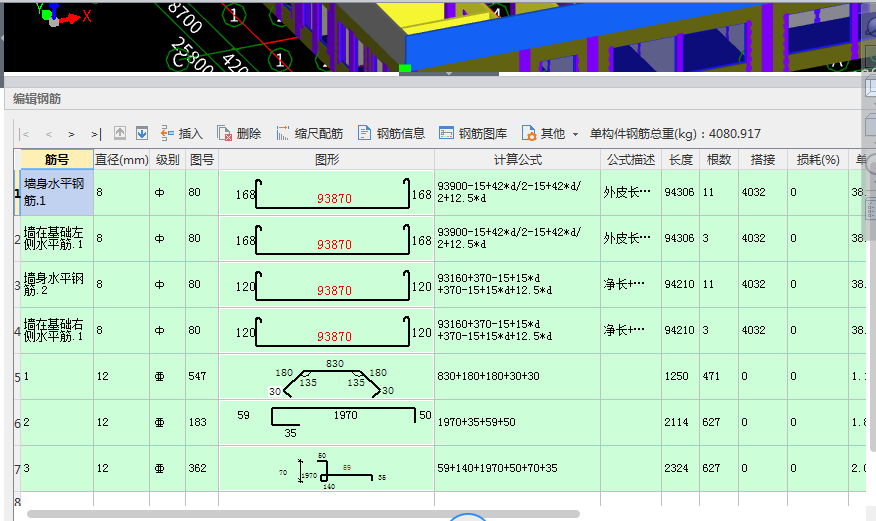
Task: Select length value 1250
Action: pyautogui.click(x=677, y=376)
